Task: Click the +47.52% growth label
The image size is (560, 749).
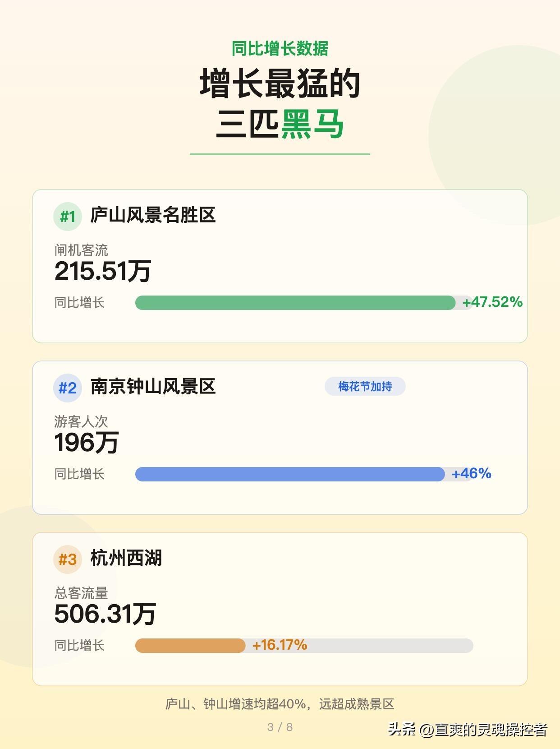Action: click(492, 302)
